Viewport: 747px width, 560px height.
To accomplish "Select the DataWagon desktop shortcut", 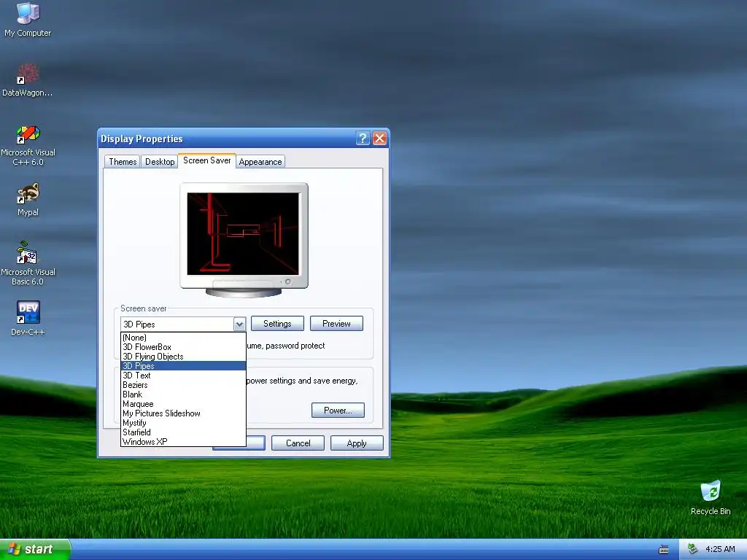I will [28, 80].
